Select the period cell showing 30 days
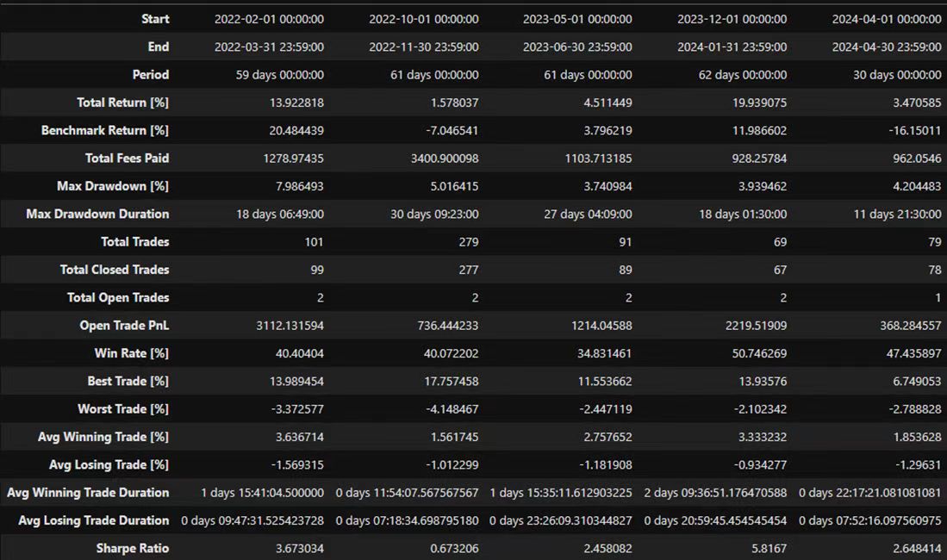 click(890, 75)
